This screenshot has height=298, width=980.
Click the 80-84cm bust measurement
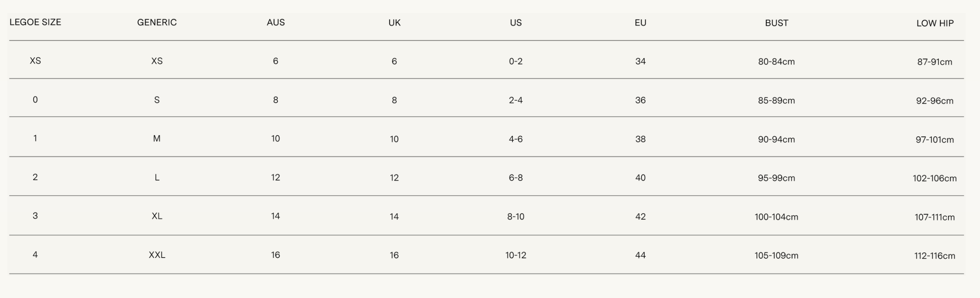(776, 62)
